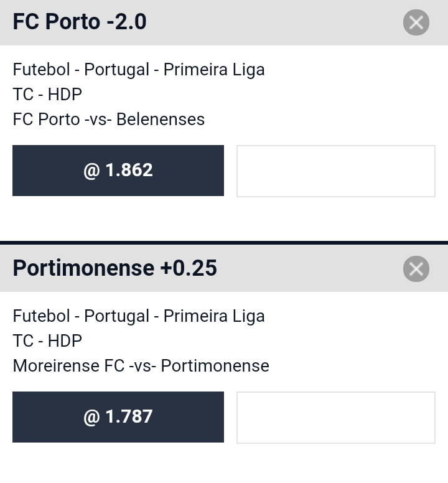This screenshot has height=483, width=448.
Task: Click Primeira Liga text under Portimonense bet
Action: click(x=214, y=316)
